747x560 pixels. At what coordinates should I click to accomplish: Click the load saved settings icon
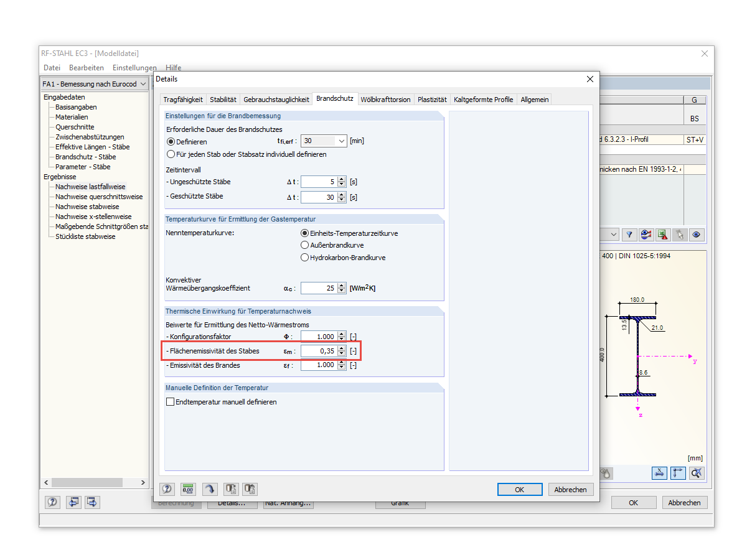(230, 489)
